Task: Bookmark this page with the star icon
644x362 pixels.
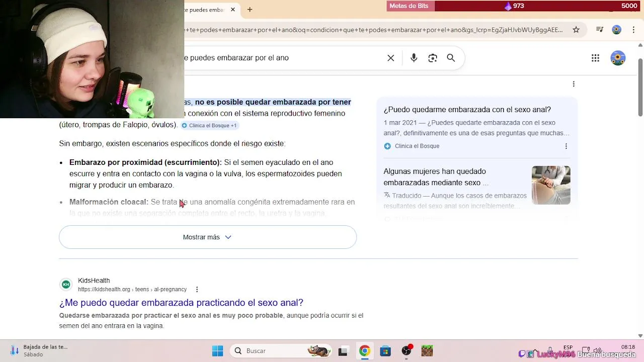Action: (576, 30)
